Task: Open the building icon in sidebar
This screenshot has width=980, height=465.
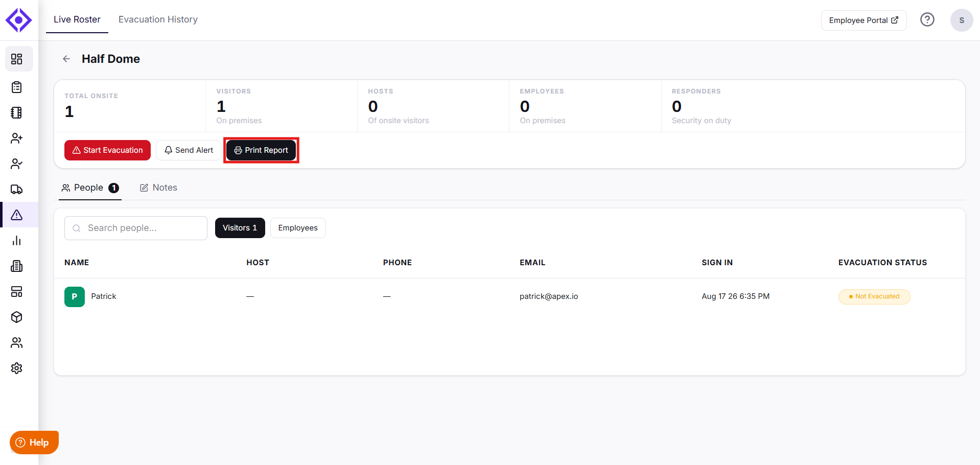Action: 17,266
